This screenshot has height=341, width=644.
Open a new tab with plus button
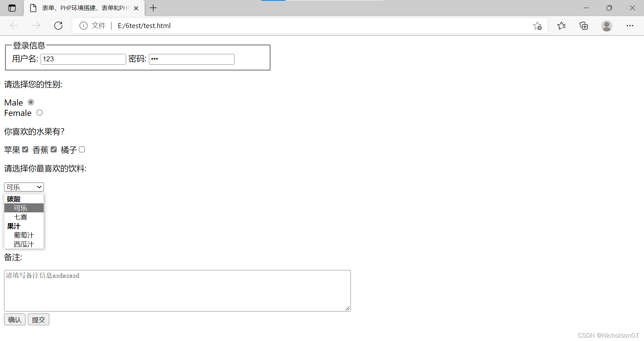[x=153, y=8]
